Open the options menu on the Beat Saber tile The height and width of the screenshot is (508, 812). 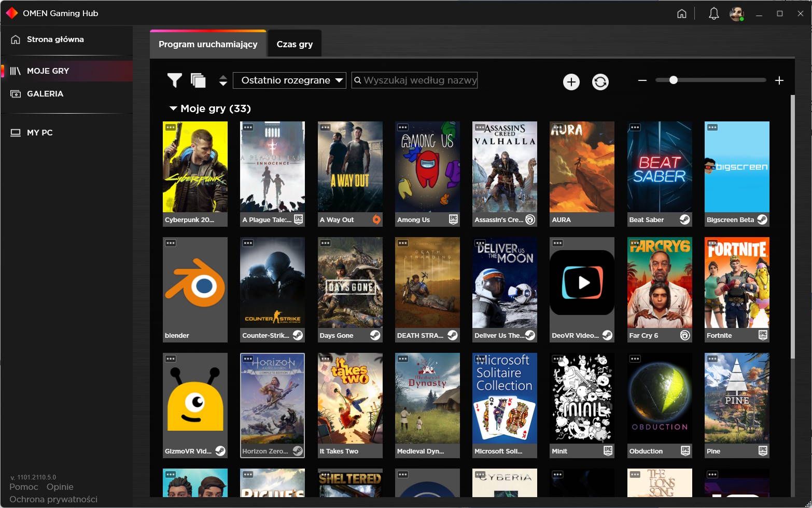click(x=635, y=127)
